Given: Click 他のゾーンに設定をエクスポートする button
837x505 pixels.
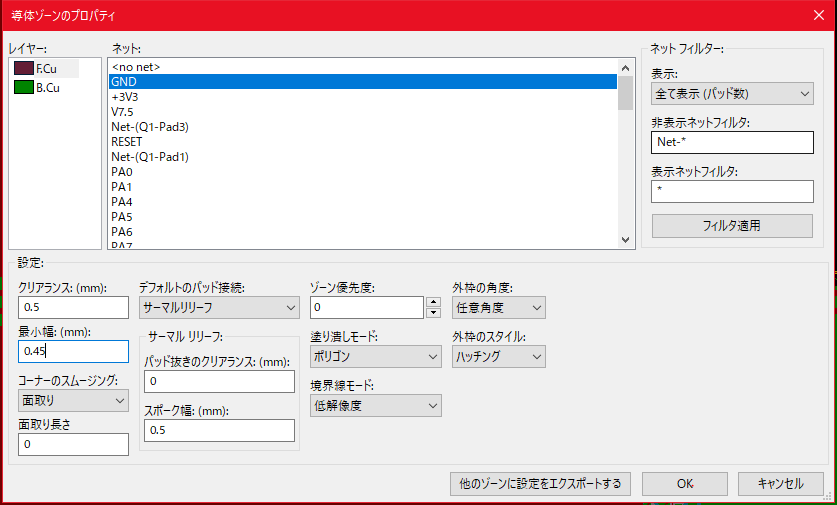Looking at the screenshot, I should tap(540, 484).
